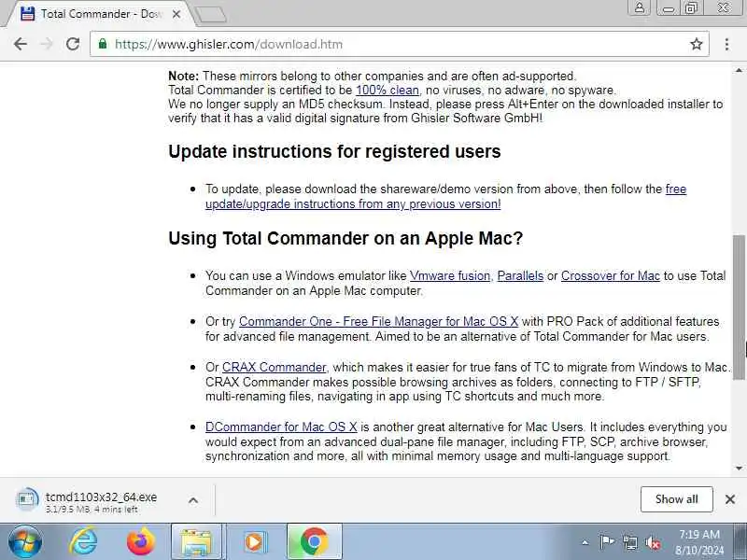This screenshot has width=747, height=560.
Task: Click the address bar URL field
Action: coord(400,44)
